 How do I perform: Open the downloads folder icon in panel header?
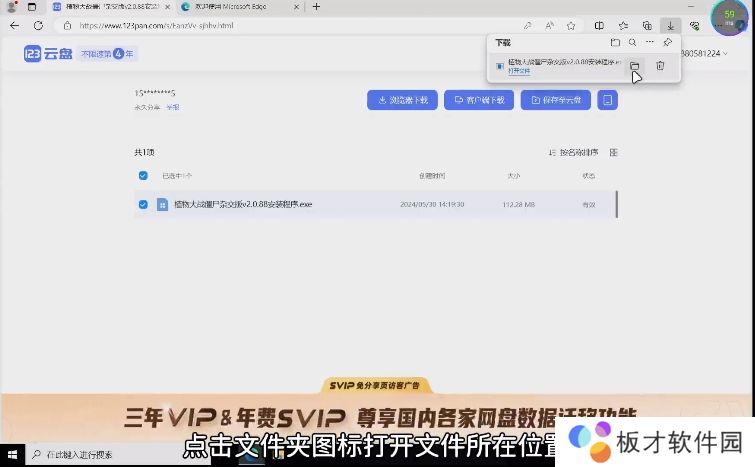pos(615,43)
